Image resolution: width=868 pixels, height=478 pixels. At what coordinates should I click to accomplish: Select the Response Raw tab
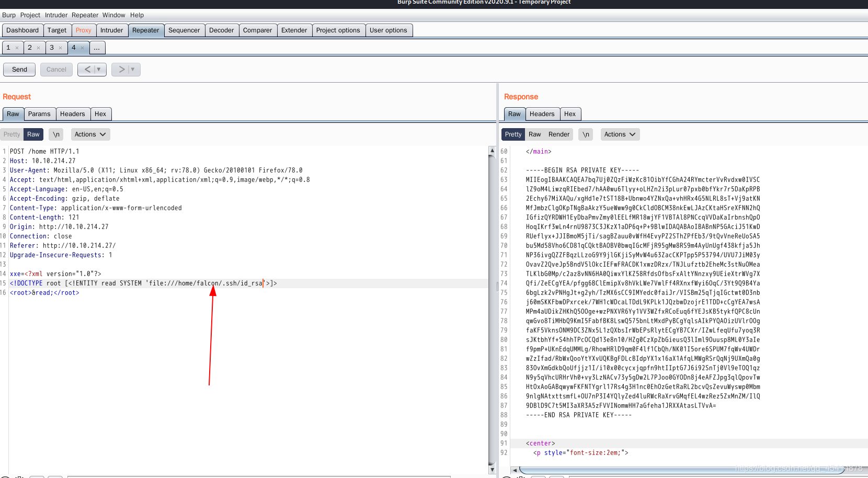[515, 114]
